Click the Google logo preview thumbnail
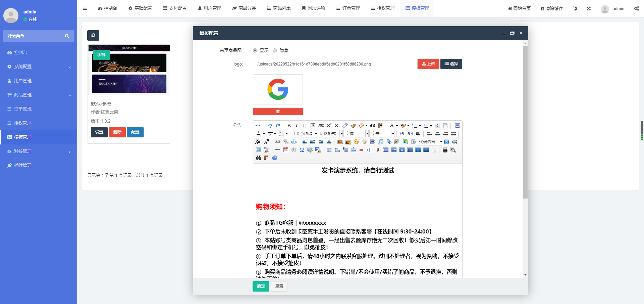The image size is (644, 304). pos(278,89)
